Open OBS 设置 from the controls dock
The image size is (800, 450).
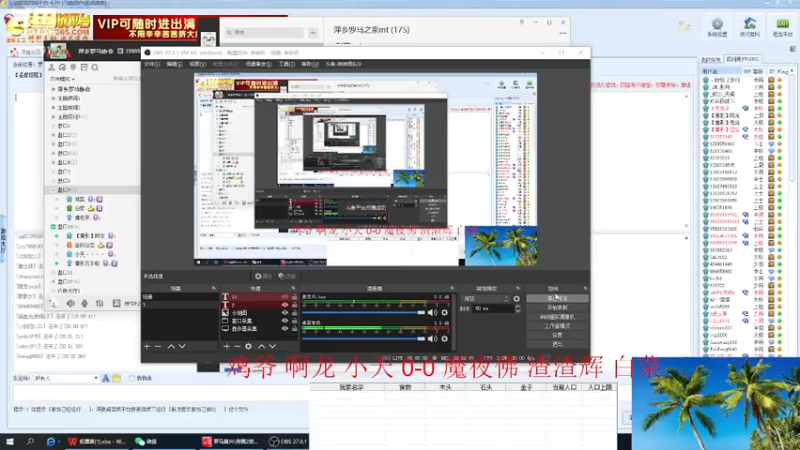[x=557, y=335]
